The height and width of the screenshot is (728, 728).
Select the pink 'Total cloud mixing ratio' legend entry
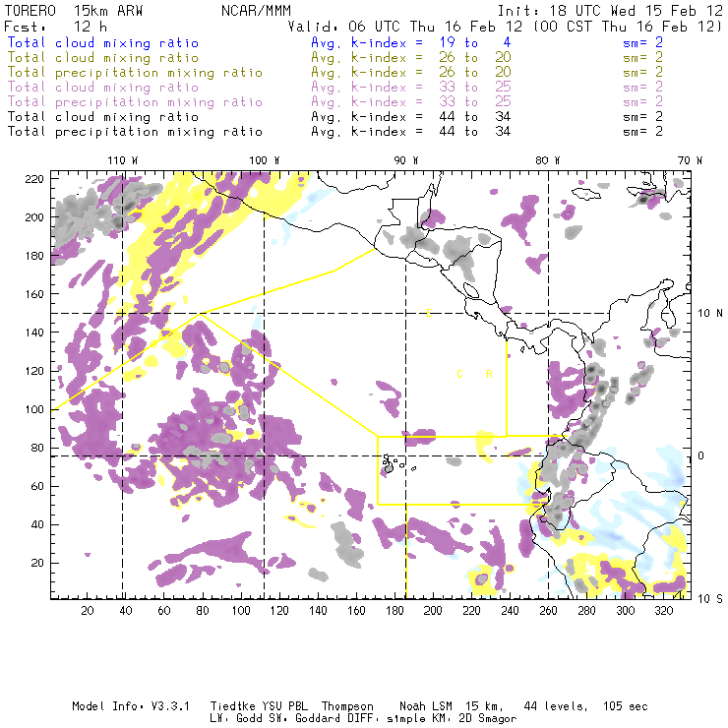tap(103, 88)
